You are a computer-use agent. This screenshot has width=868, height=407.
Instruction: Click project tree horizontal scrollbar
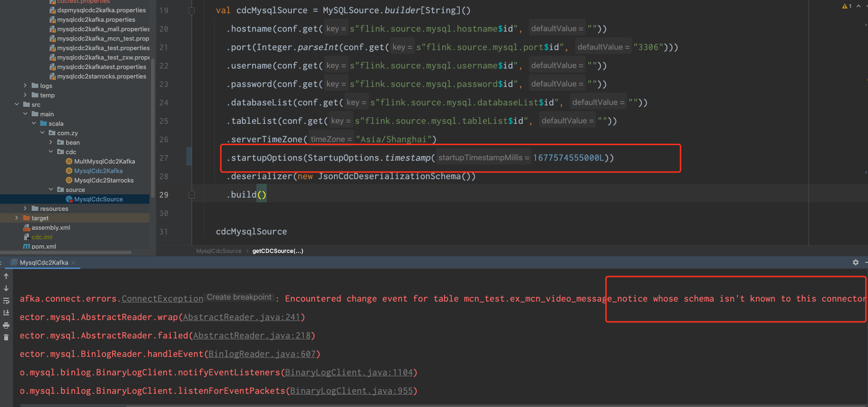(66, 252)
